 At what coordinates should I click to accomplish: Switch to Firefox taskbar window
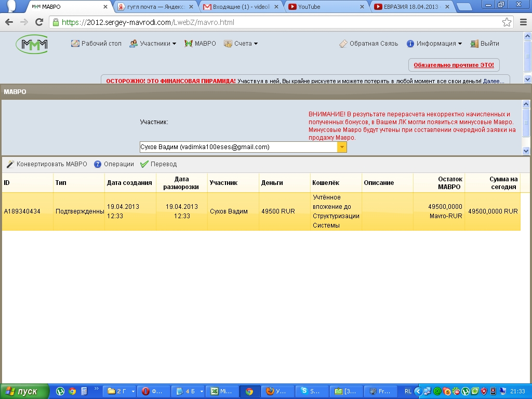click(x=278, y=392)
